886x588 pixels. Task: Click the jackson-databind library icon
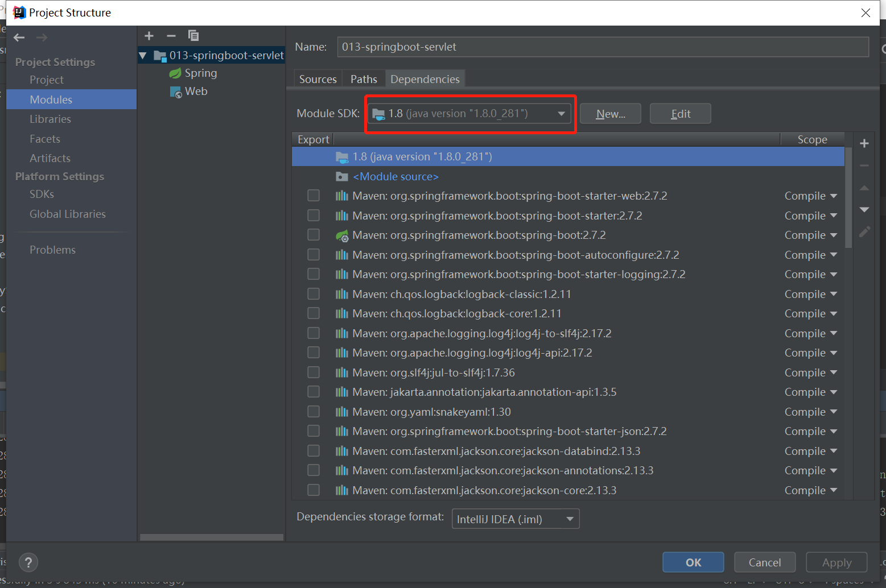pos(342,452)
